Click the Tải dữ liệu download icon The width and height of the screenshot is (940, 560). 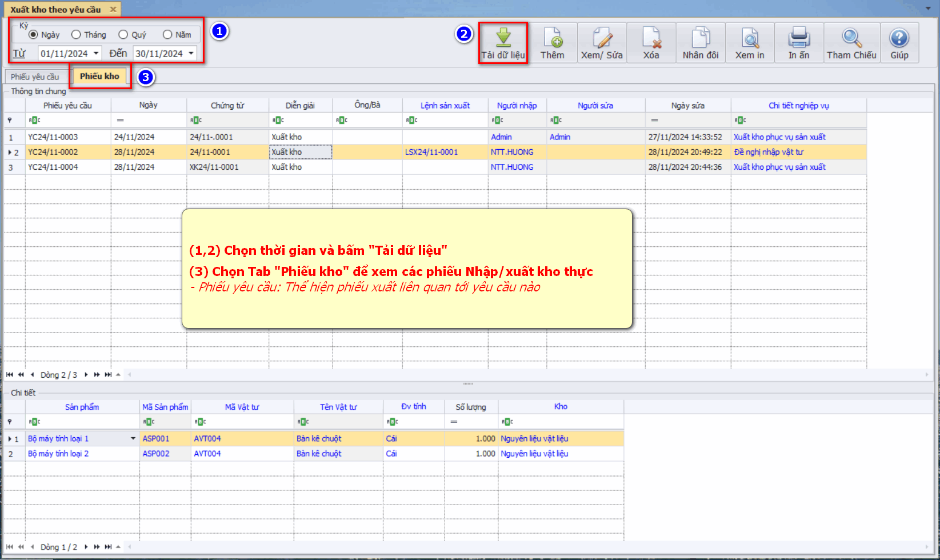[503, 38]
